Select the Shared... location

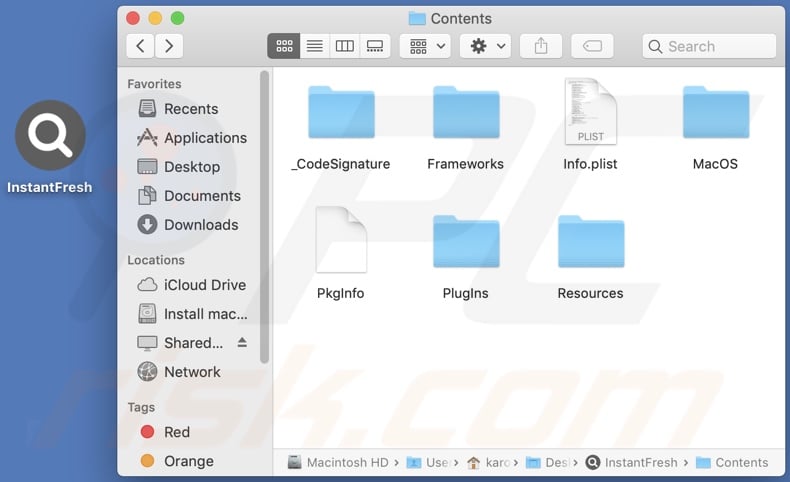(x=180, y=343)
